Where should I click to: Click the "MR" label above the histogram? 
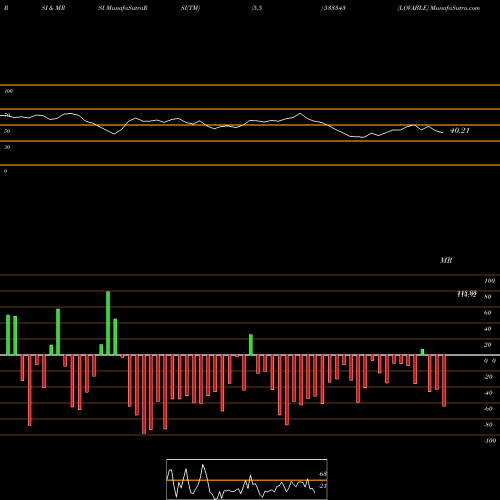tap(446, 260)
